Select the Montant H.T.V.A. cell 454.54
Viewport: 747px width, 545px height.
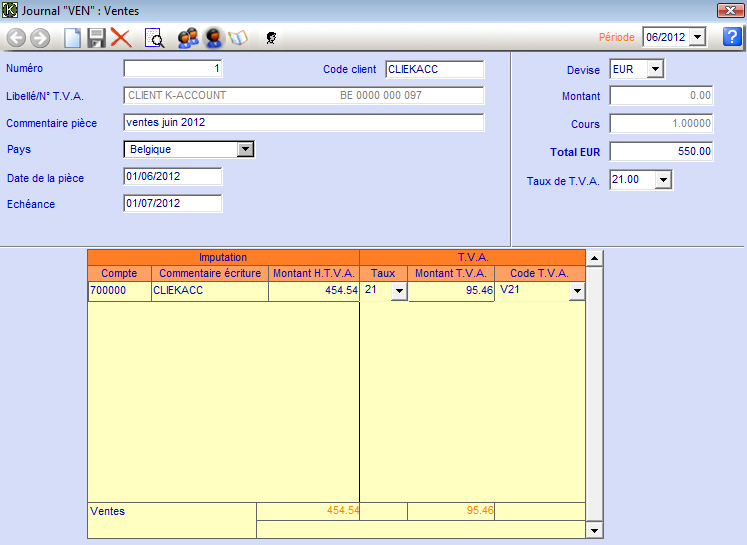tap(314, 291)
